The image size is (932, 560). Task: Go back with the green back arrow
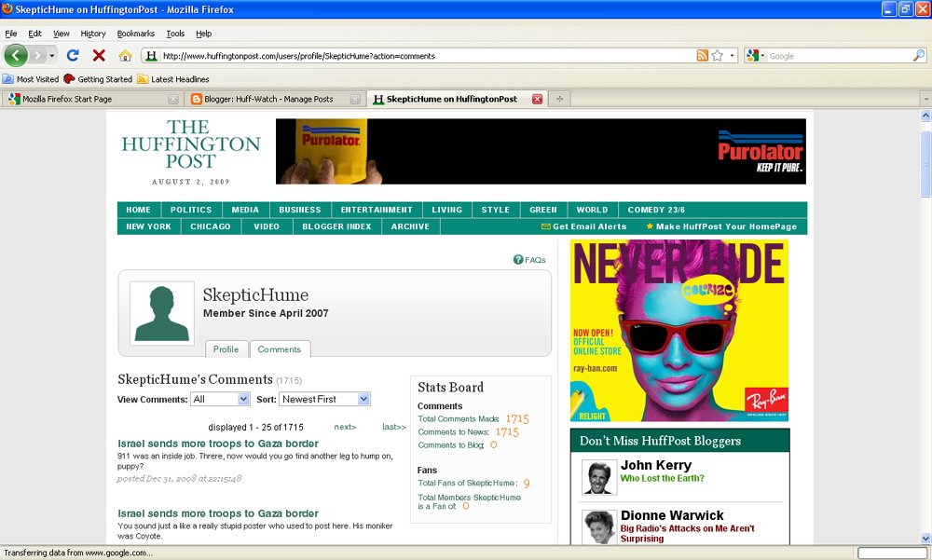[16, 55]
